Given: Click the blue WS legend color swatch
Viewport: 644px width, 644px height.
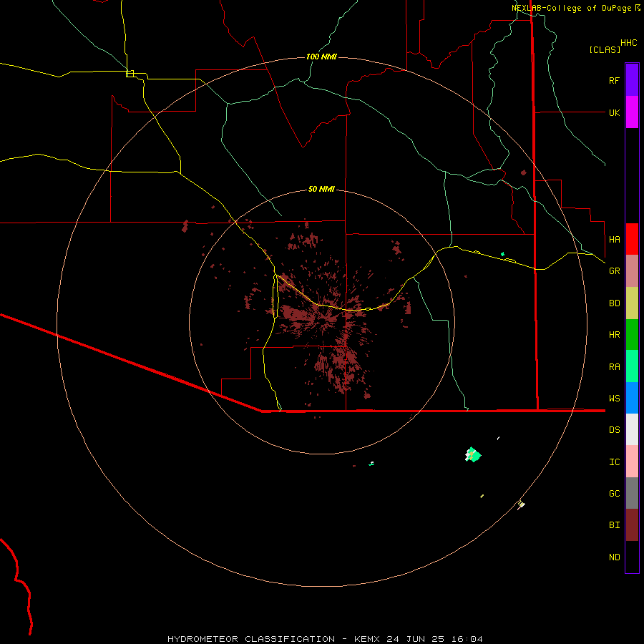Looking at the screenshot, I should pyautogui.click(x=632, y=398).
